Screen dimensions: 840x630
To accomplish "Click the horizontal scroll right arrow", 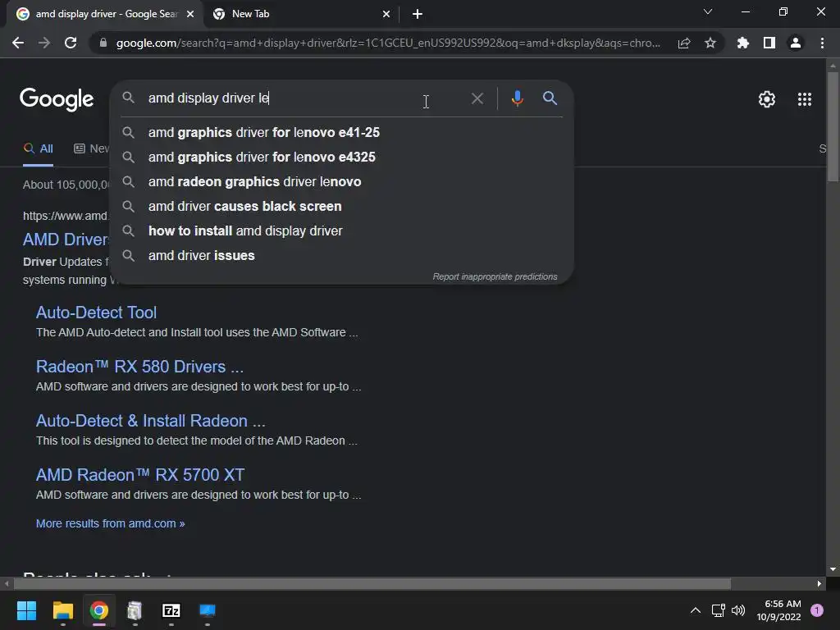I will 819,583.
